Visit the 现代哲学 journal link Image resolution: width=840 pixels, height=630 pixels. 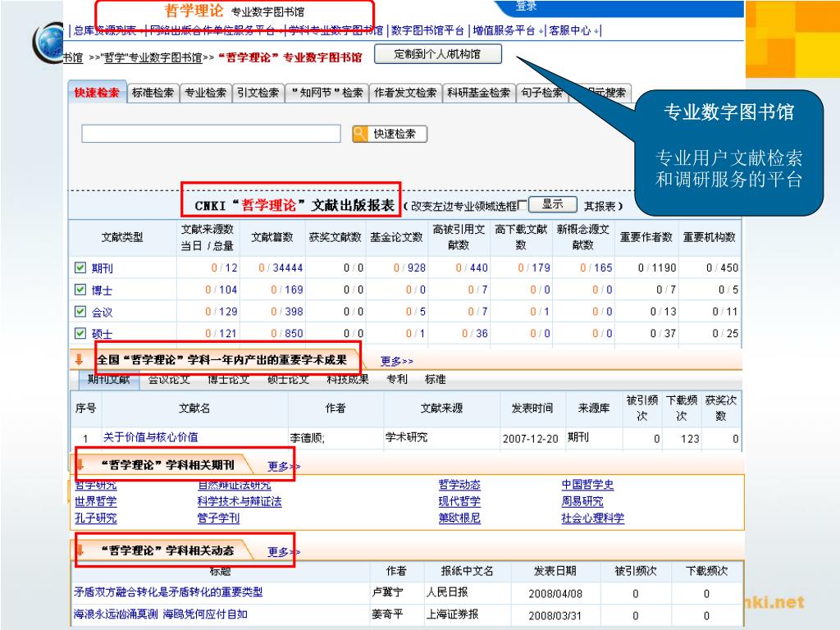click(459, 501)
